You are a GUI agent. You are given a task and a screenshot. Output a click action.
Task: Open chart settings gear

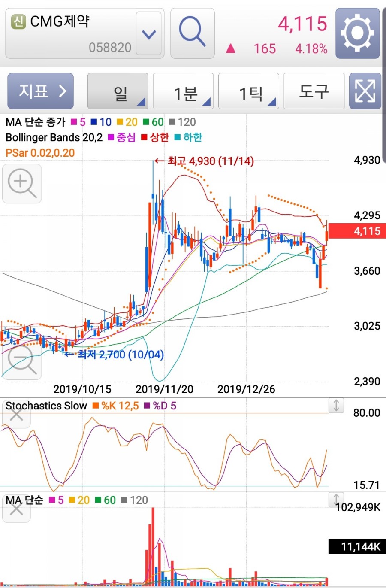point(357,33)
